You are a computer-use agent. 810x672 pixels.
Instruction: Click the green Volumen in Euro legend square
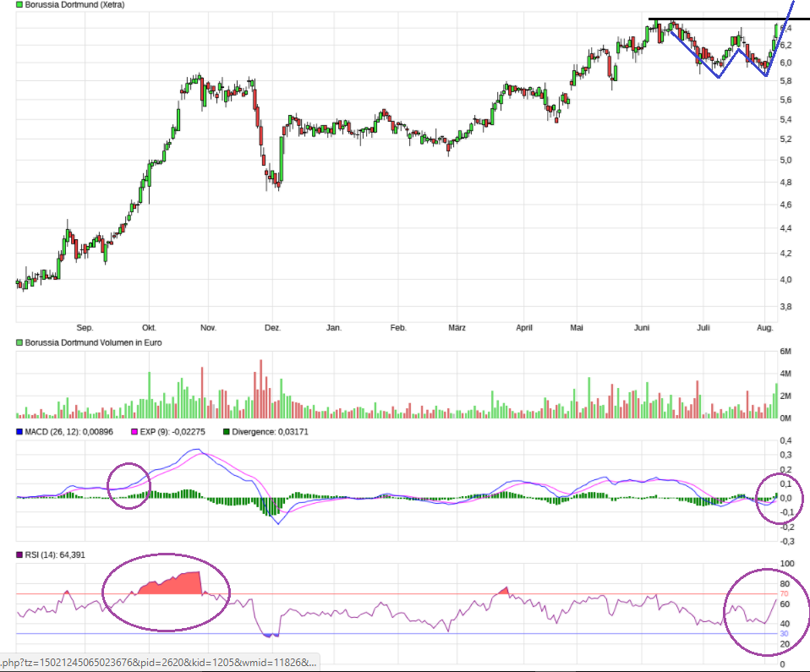tap(20, 342)
